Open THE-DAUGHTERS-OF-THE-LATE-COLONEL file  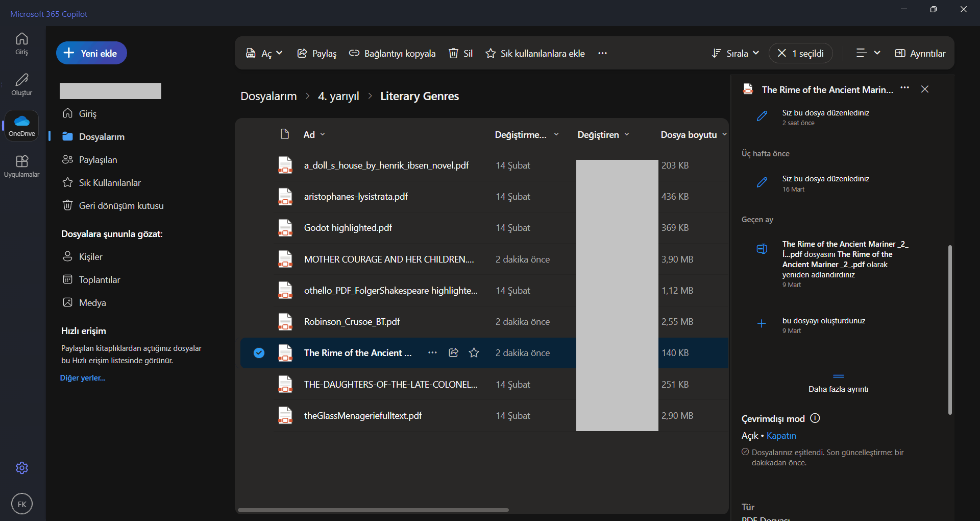pos(391,385)
